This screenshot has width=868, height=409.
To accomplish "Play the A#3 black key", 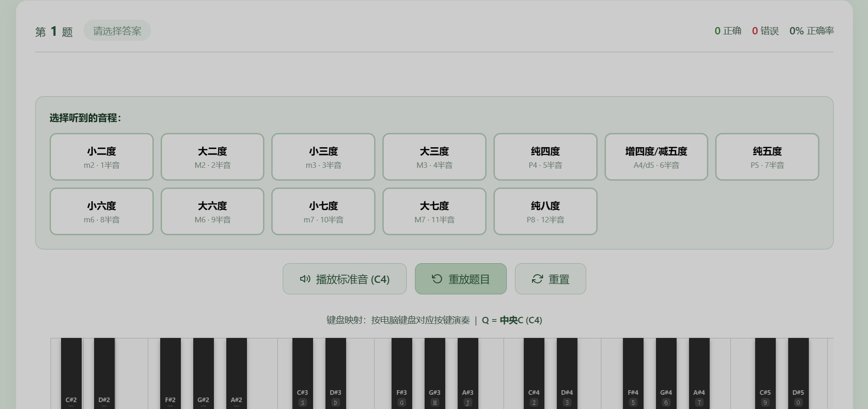I will 468,373.
